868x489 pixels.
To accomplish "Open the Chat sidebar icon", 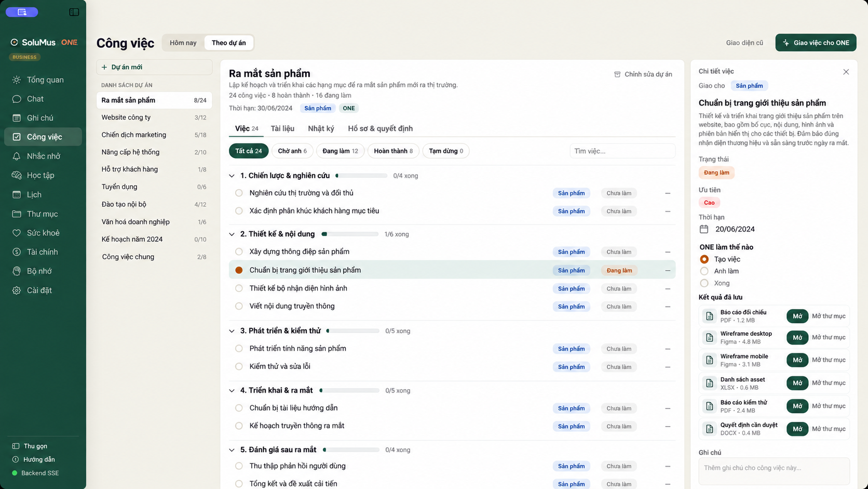I will [17, 99].
